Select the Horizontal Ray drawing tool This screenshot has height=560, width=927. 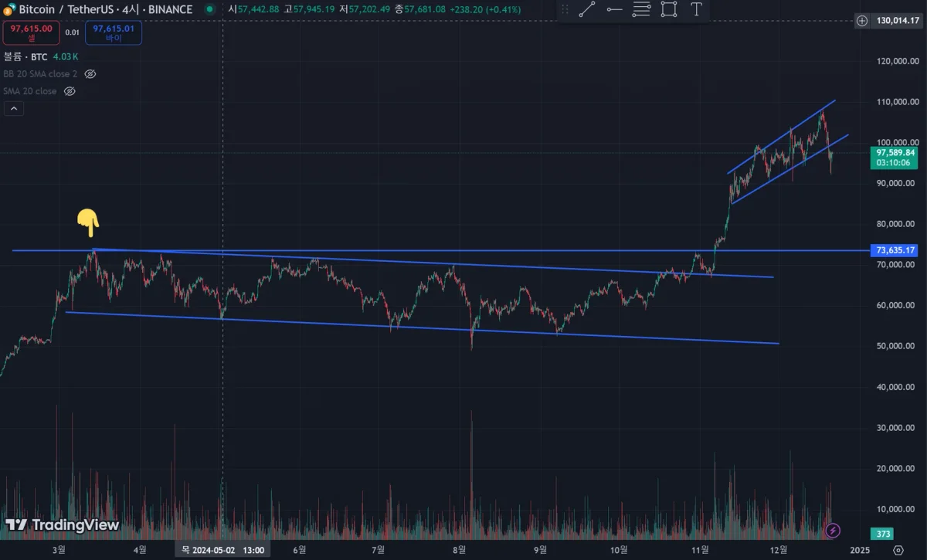pos(614,10)
